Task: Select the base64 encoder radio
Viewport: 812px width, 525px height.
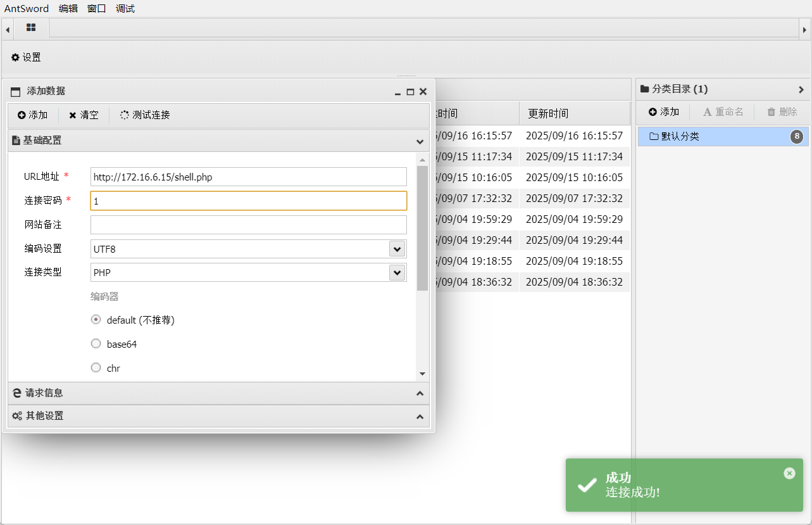Action: pyautogui.click(x=96, y=344)
